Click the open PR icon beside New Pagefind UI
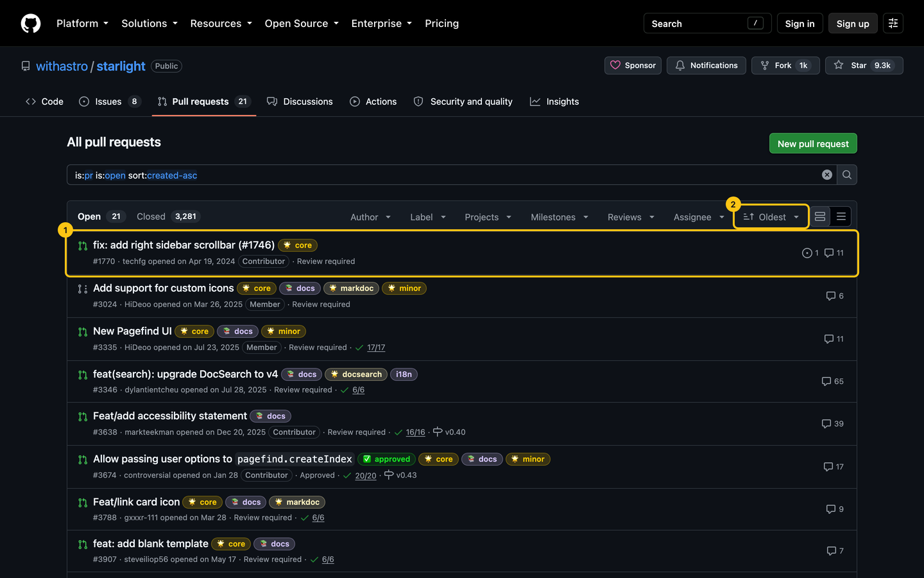This screenshot has height=578, width=924. click(83, 332)
